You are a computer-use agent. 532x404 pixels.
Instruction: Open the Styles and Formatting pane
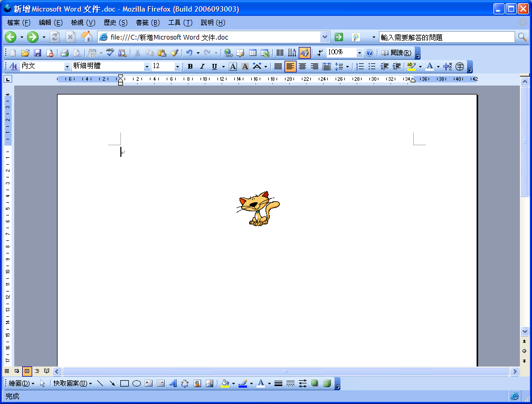coord(13,67)
